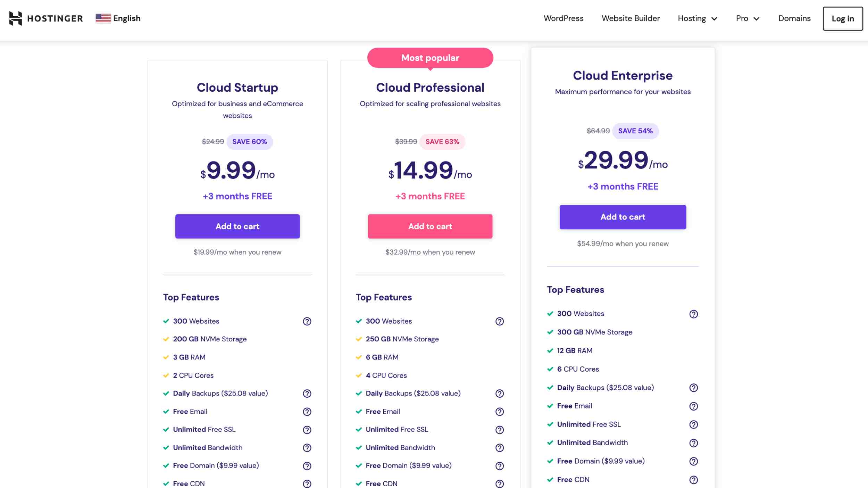Open help icon for Cloud Startup Daily Backups
The width and height of the screenshot is (868, 488).
(307, 394)
